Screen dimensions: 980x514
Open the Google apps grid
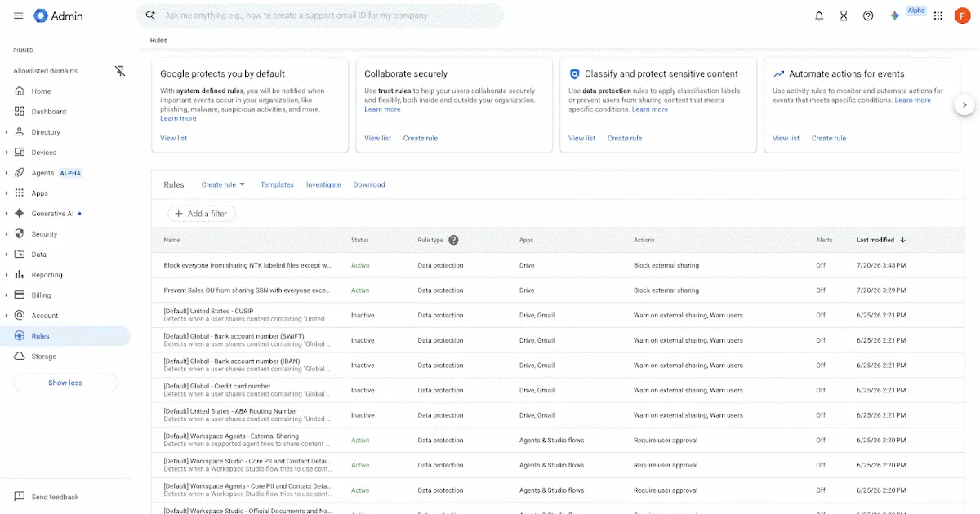(x=938, y=16)
